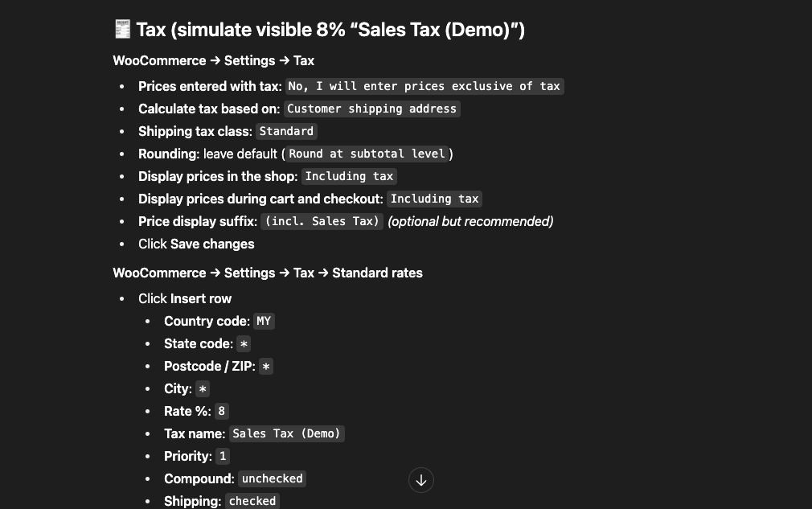812x509 pixels.
Task: Click the "No, I will enter prices exclusive of tax" code chip
Action: 424,86
